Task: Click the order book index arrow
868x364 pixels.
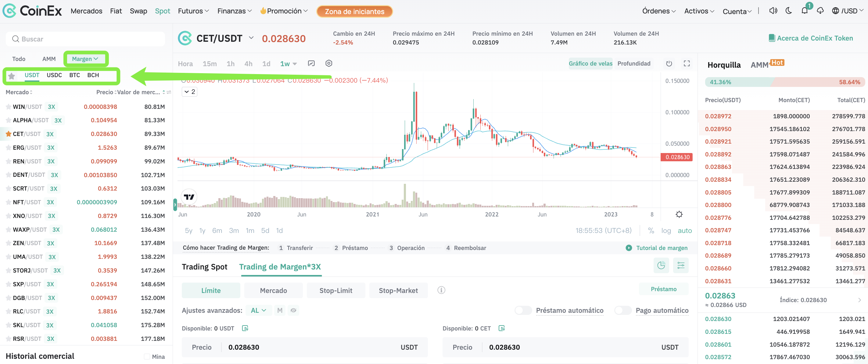Action: pos(859,300)
